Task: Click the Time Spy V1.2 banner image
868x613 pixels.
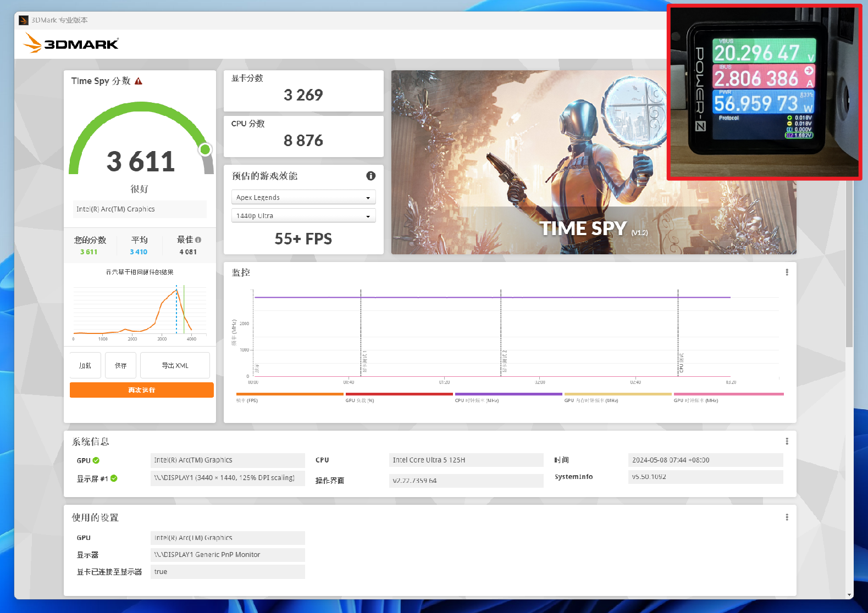Action: 594,162
